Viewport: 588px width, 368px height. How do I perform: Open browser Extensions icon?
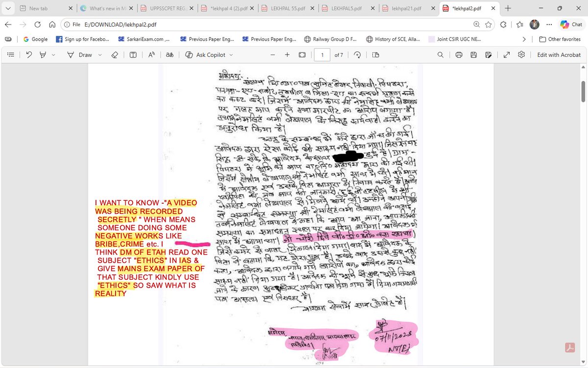[x=503, y=25]
